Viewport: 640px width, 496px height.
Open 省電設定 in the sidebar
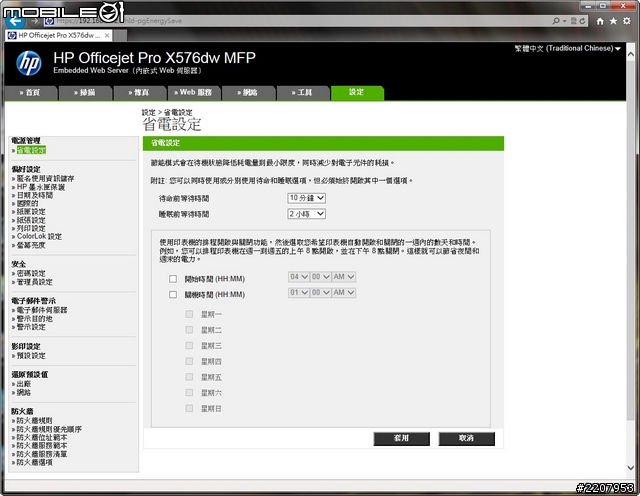point(31,150)
